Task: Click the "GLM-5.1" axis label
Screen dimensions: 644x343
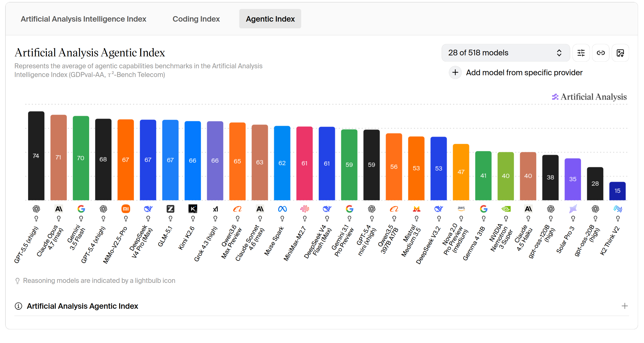Action: [x=165, y=236]
